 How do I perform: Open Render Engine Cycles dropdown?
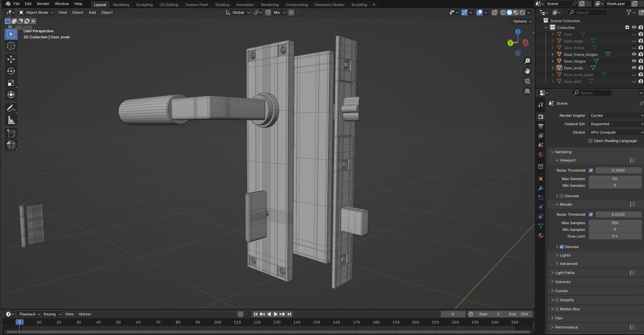(x=616, y=115)
